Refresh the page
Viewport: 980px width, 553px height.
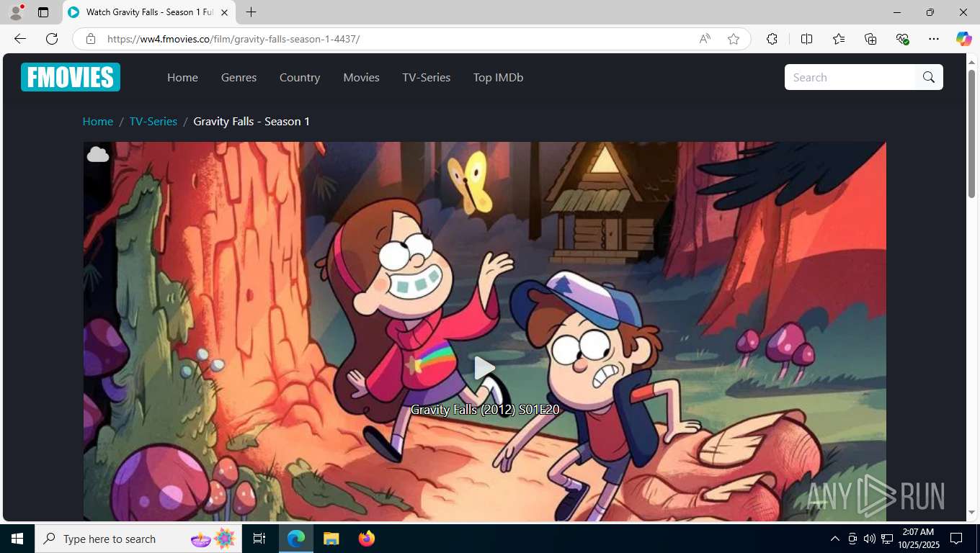click(52, 39)
